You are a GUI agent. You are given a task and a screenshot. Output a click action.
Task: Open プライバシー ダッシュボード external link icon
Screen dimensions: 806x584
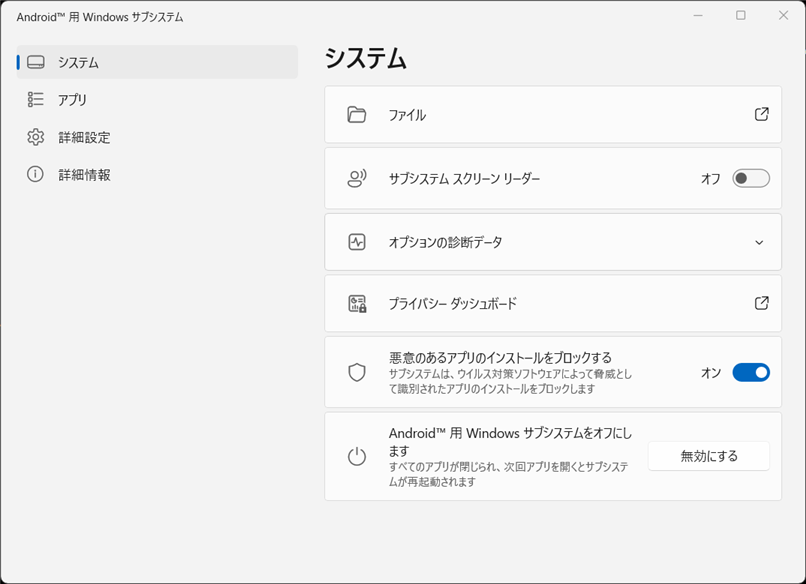click(x=761, y=303)
